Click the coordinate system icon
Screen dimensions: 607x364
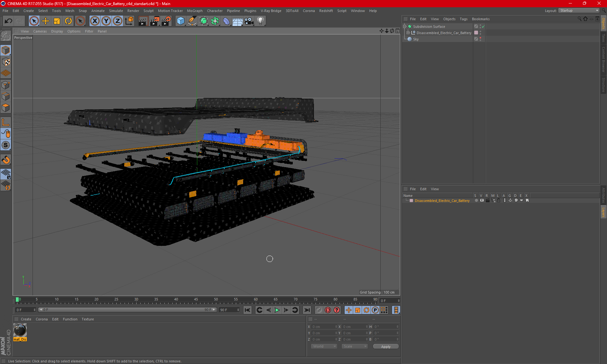click(x=129, y=21)
